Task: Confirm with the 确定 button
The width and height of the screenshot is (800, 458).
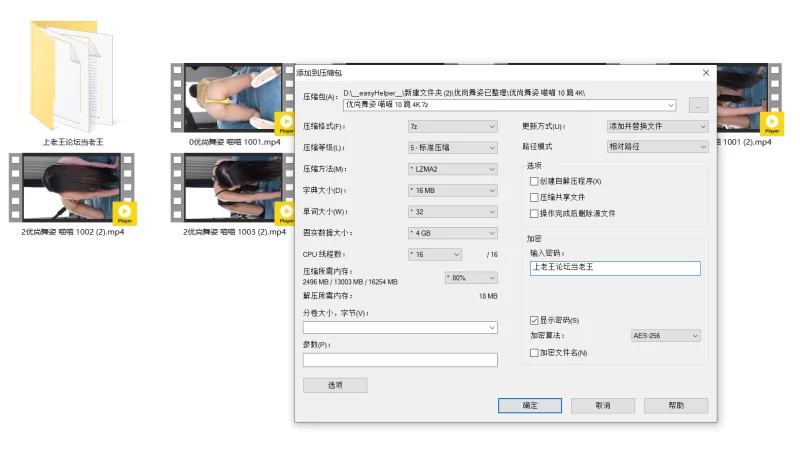Action: pyautogui.click(x=530, y=405)
